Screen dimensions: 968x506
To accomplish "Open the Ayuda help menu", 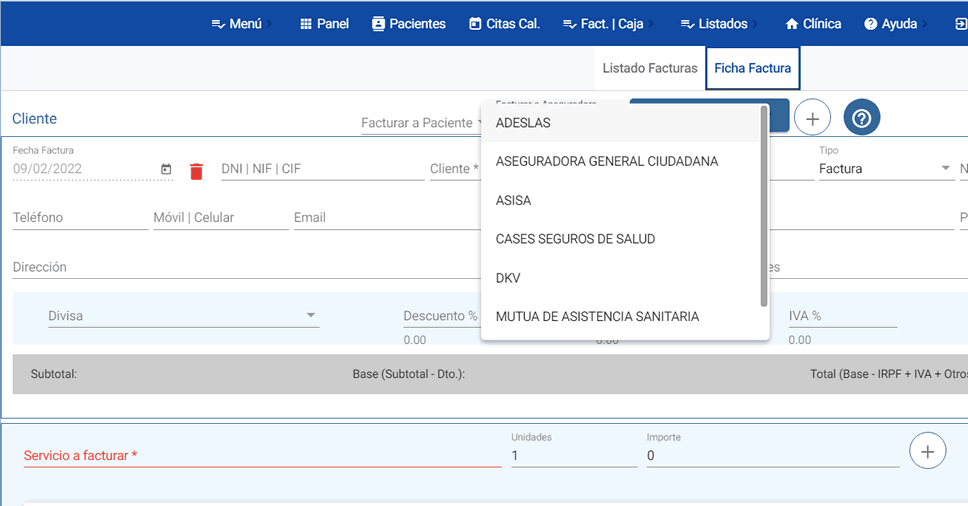I will click(x=890, y=23).
